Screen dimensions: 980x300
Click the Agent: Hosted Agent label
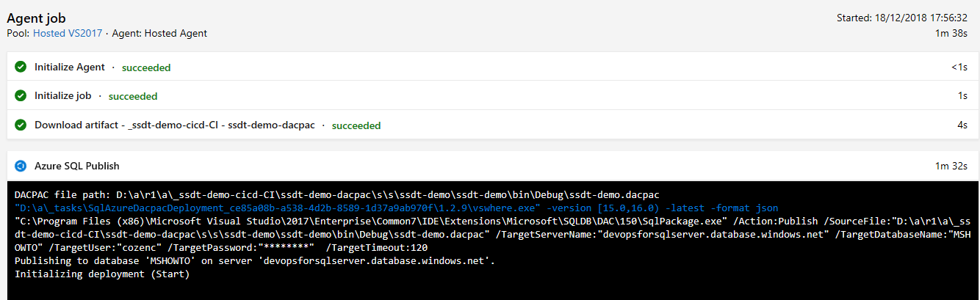(x=159, y=33)
